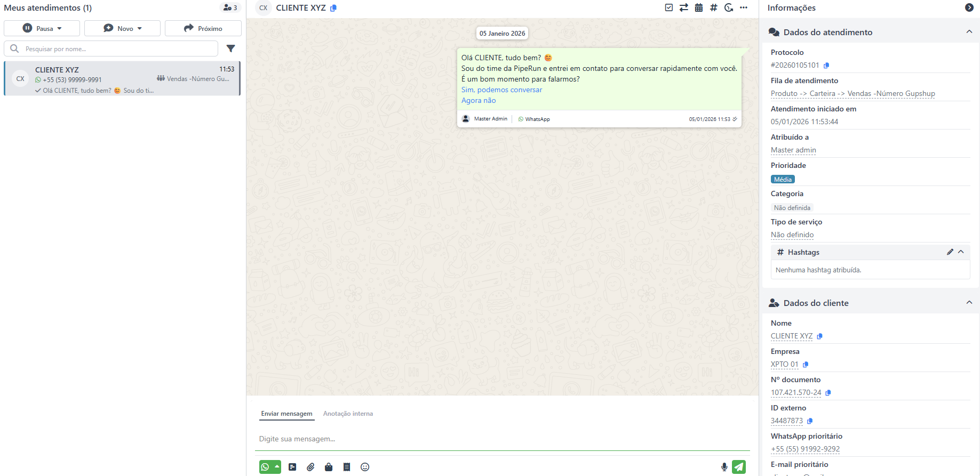Click the Média priority badge
980x476 pixels.
click(x=783, y=180)
